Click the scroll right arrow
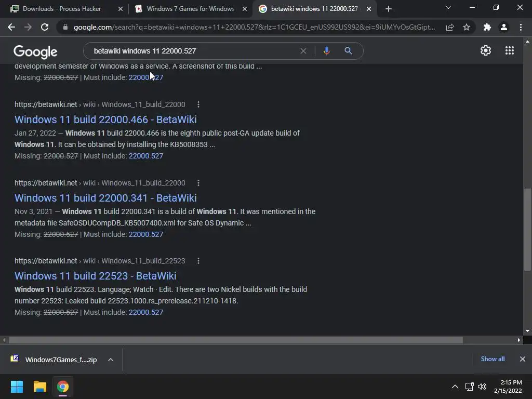 point(519,340)
